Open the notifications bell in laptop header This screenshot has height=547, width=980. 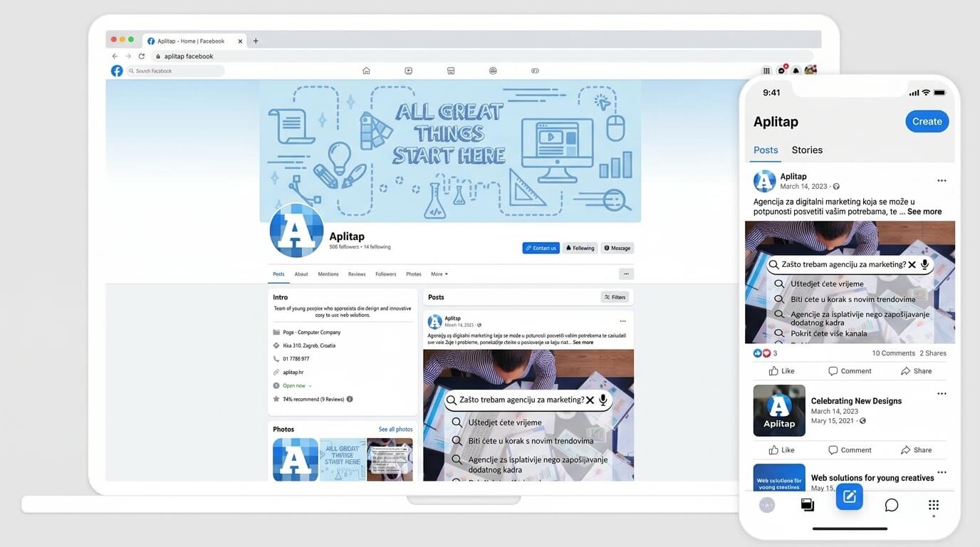tap(796, 71)
